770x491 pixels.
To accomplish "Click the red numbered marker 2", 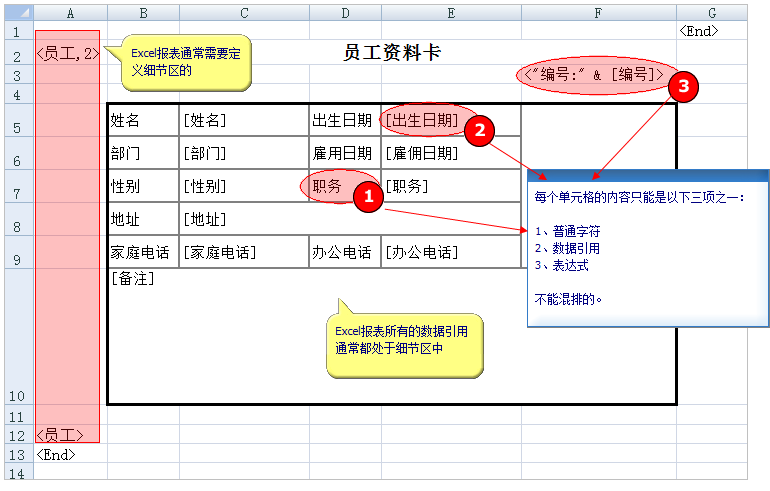I will click(481, 130).
